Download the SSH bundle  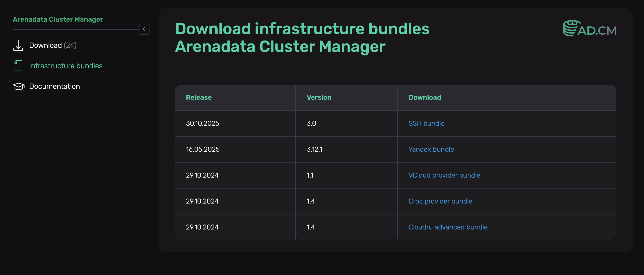tap(426, 123)
